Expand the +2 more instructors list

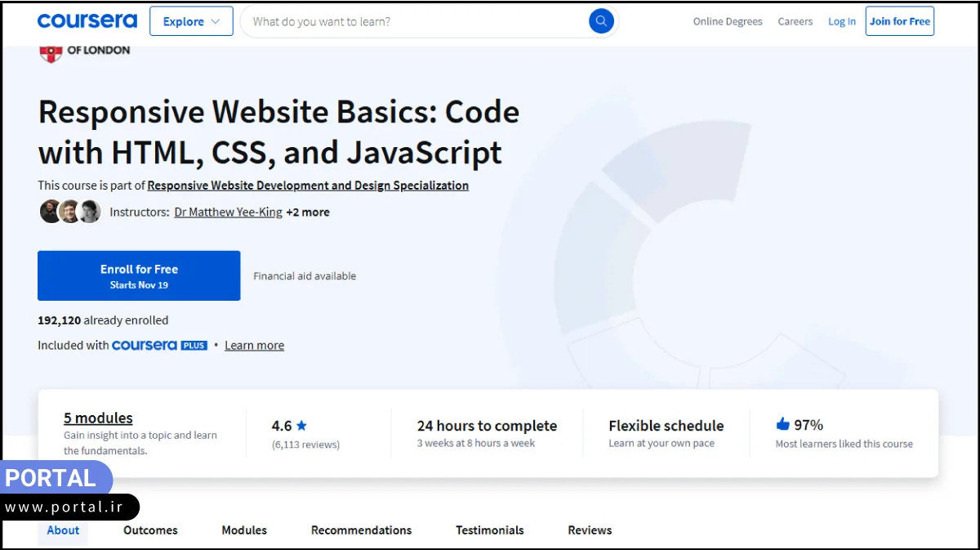pos(309,212)
